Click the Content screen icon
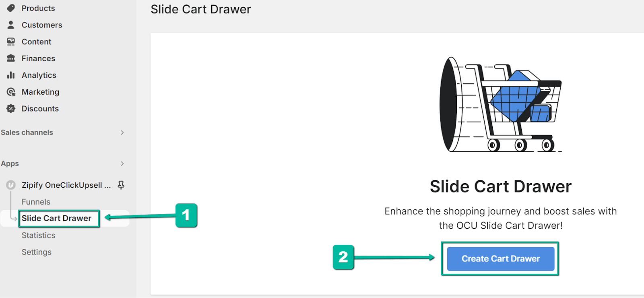This screenshot has height=298, width=644. [x=11, y=41]
